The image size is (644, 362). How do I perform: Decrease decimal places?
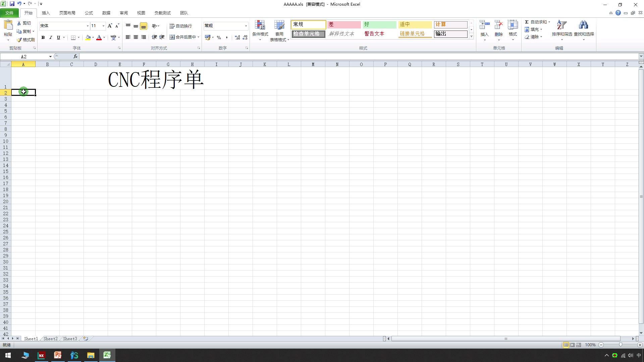tap(245, 37)
